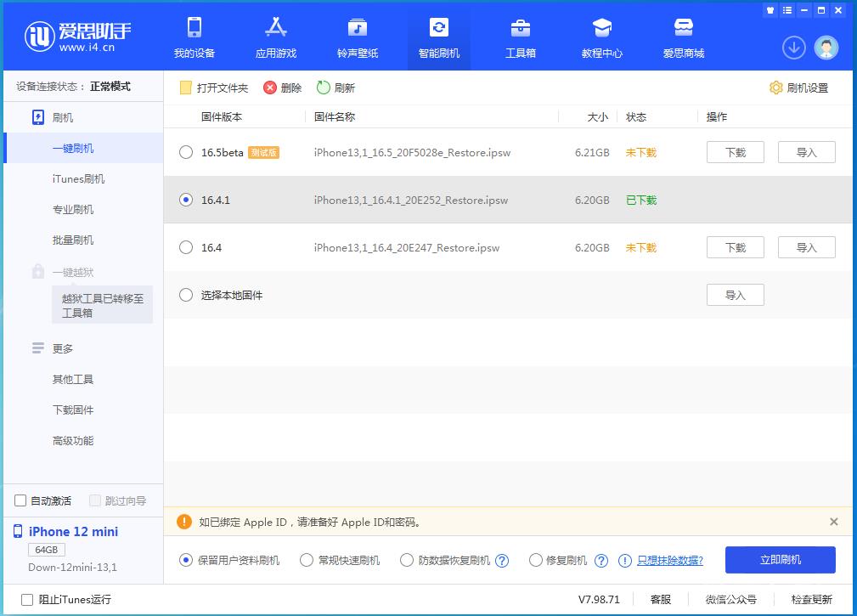The height and width of the screenshot is (616, 857).
Task: Open 应用游戏 apps icon
Action: [276, 28]
